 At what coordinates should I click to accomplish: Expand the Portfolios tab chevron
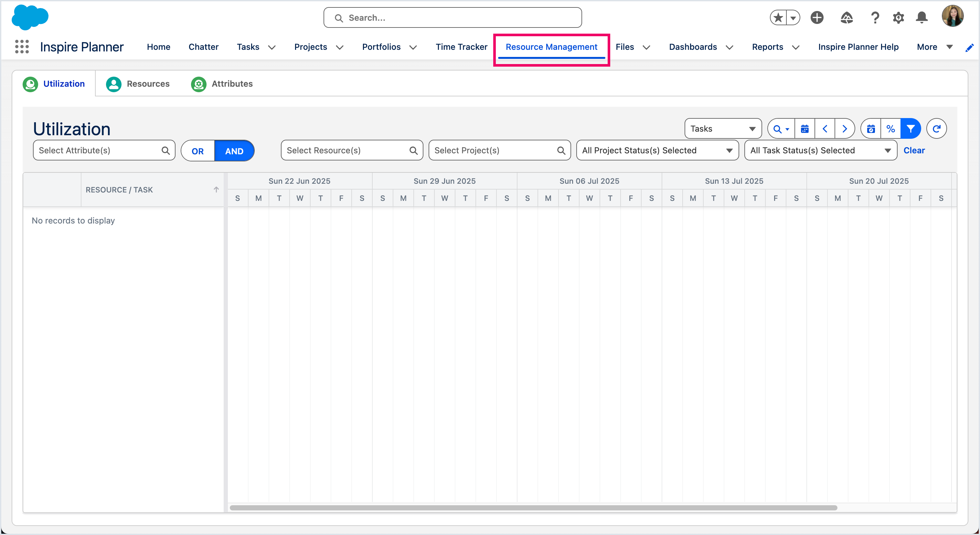[x=413, y=48]
